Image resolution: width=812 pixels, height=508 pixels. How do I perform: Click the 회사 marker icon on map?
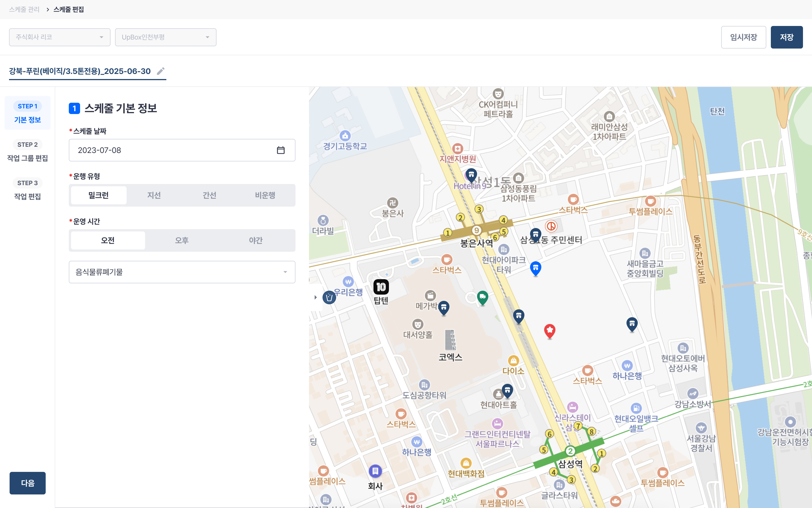(375, 471)
